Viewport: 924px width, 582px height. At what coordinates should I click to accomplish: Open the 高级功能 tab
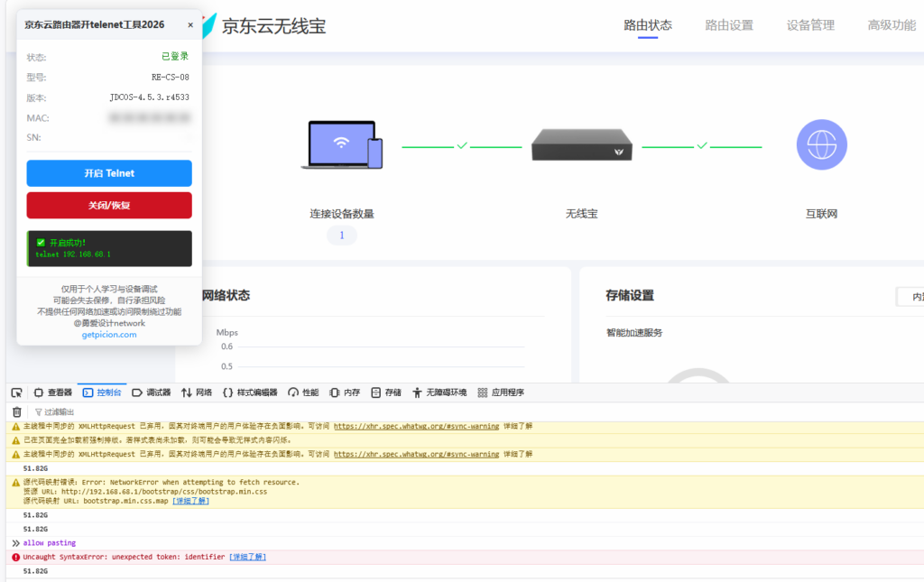(892, 25)
